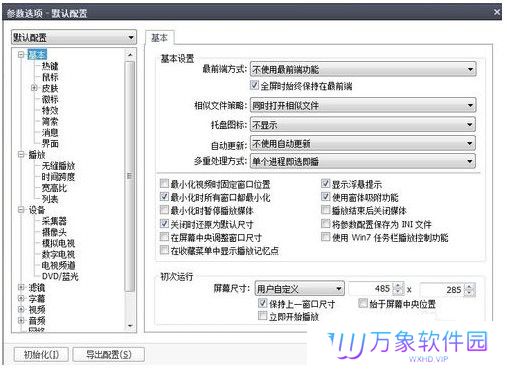Enable 始于屏幕中央位置 checkbox

tap(363, 303)
